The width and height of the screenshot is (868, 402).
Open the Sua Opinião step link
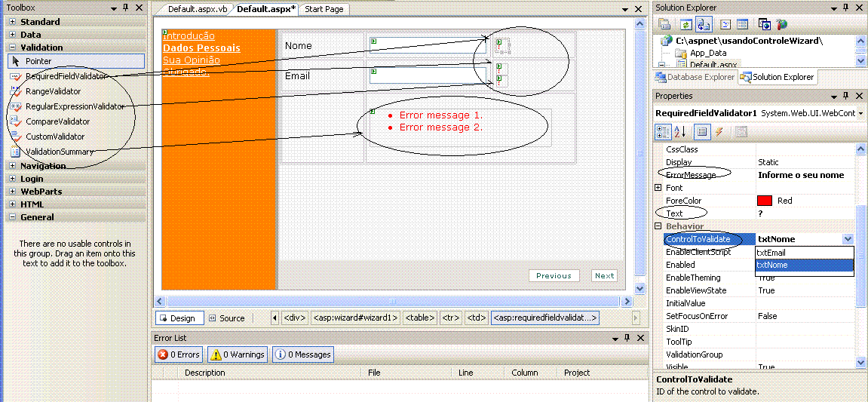[x=191, y=60]
